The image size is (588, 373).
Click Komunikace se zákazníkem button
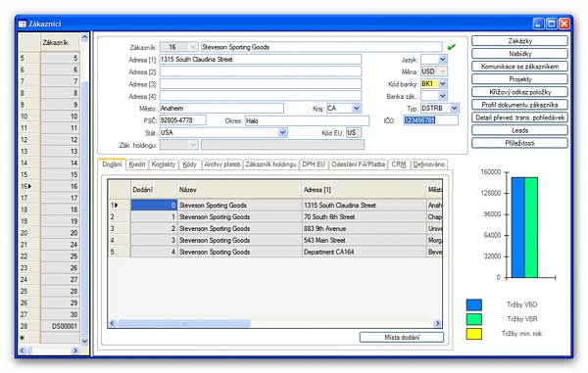pyautogui.click(x=519, y=67)
